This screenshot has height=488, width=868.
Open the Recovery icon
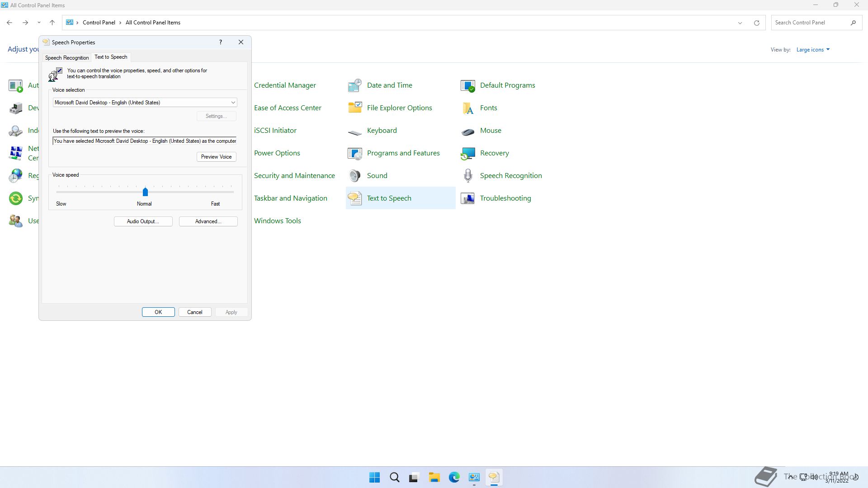468,153
